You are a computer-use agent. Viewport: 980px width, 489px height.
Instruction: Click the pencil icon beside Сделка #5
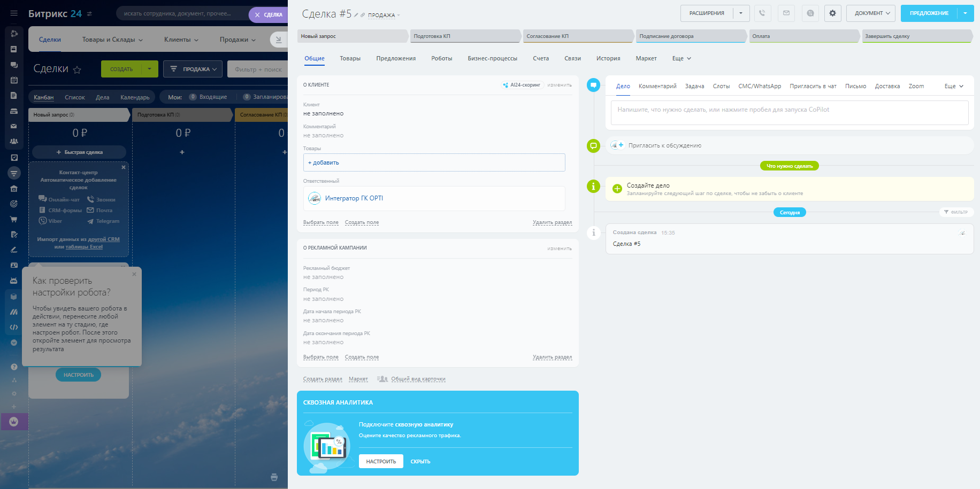356,15
